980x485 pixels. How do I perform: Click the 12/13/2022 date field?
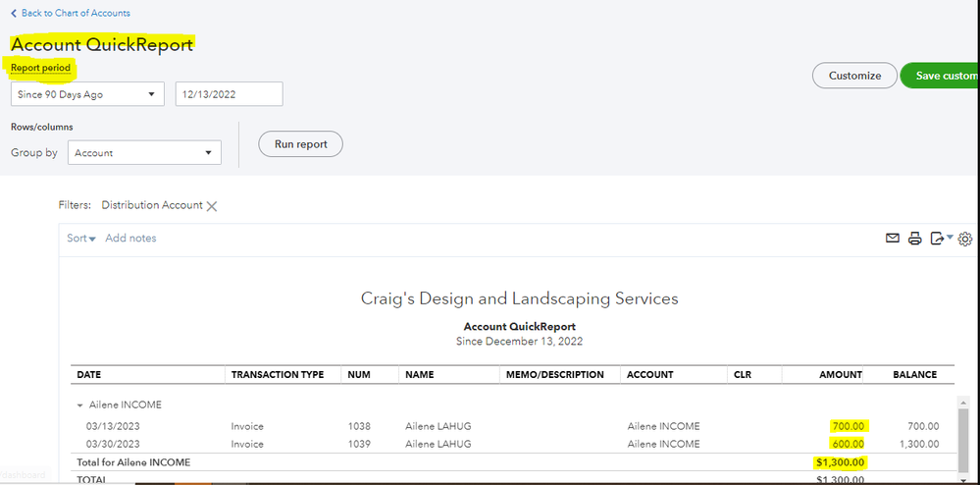coord(229,94)
